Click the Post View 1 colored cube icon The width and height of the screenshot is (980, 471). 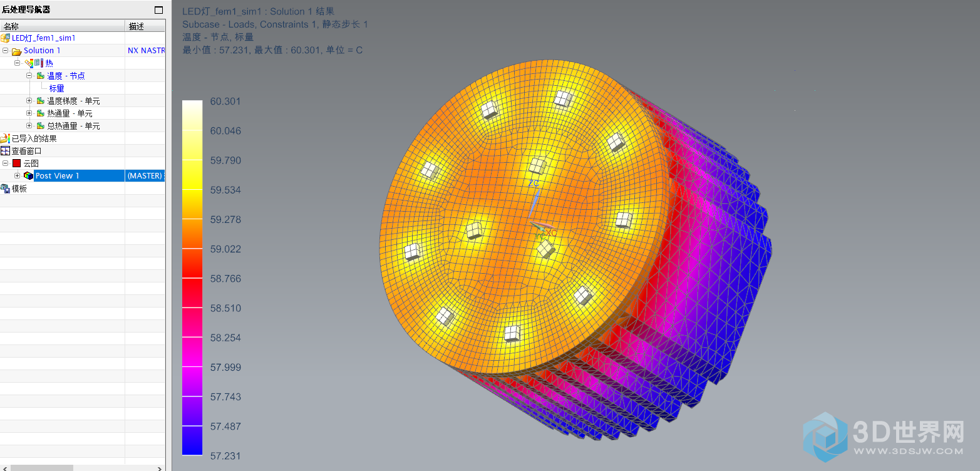28,176
